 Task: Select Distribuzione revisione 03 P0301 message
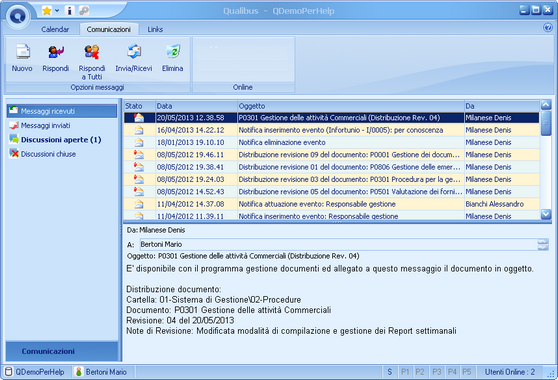pos(332,179)
